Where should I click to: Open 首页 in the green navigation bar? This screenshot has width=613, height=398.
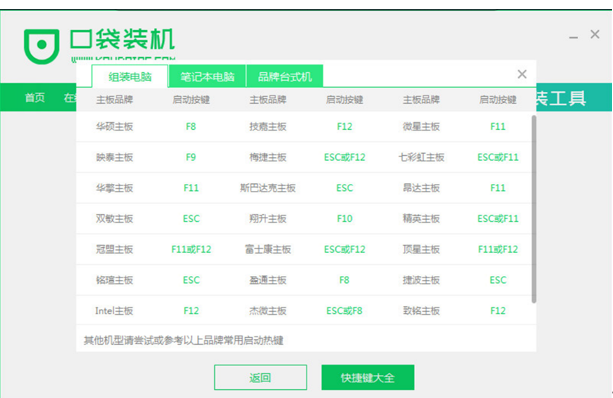click(35, 97)
